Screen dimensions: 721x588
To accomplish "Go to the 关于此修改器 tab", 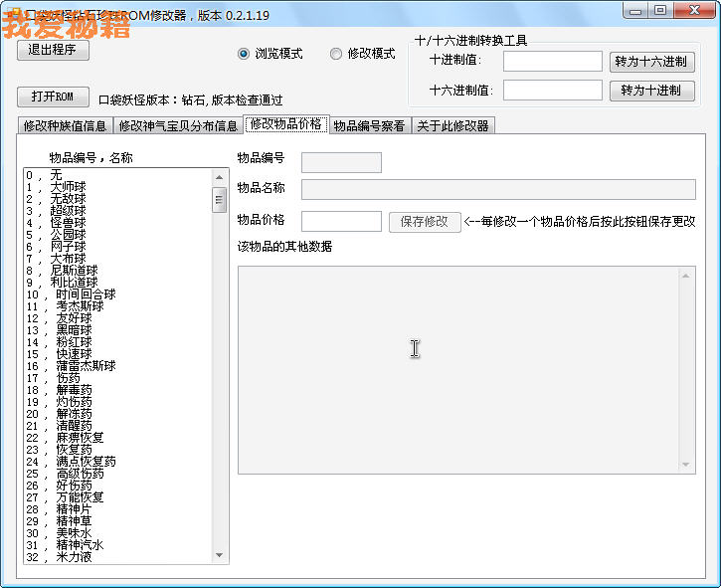I will coord(452,126).
